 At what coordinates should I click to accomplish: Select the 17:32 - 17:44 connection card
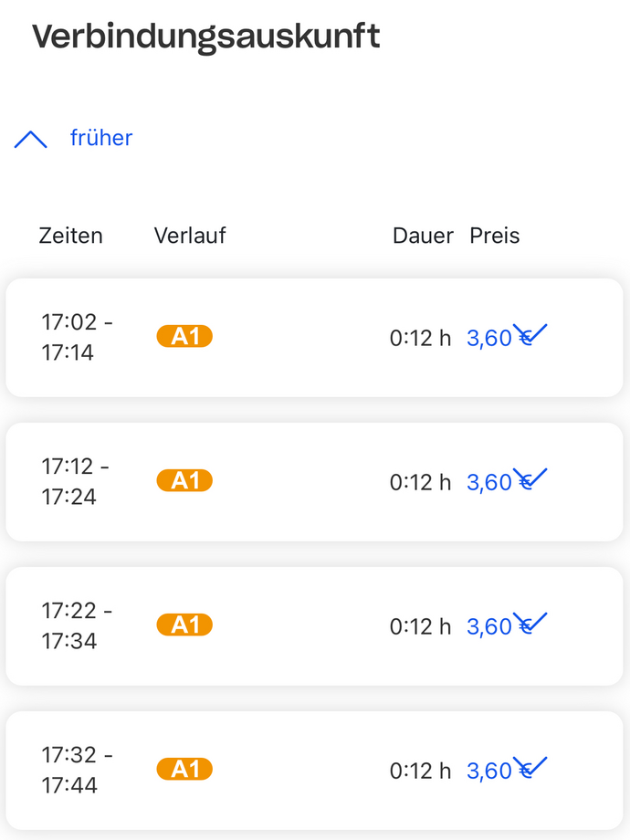click(x=292, y=771)
